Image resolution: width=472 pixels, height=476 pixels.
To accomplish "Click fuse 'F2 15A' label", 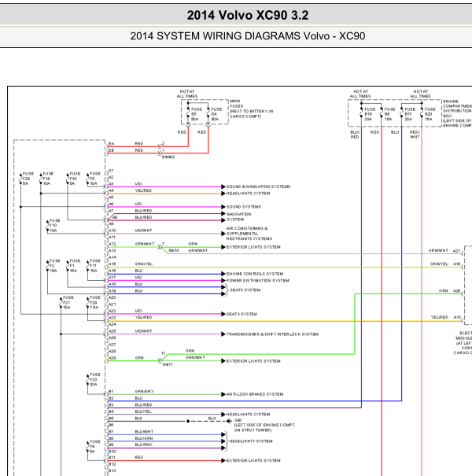I will point(54,266).
